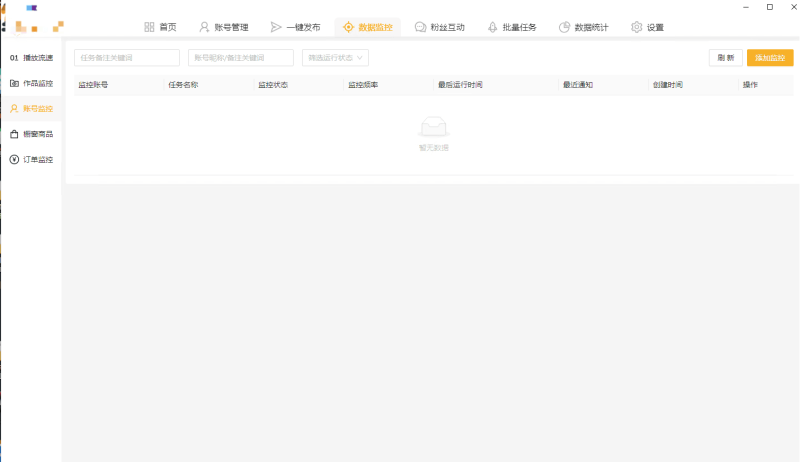This screenshot has width=800, height=462.
Task: Click the 监控账号 column header
Action: click(93, 85)
